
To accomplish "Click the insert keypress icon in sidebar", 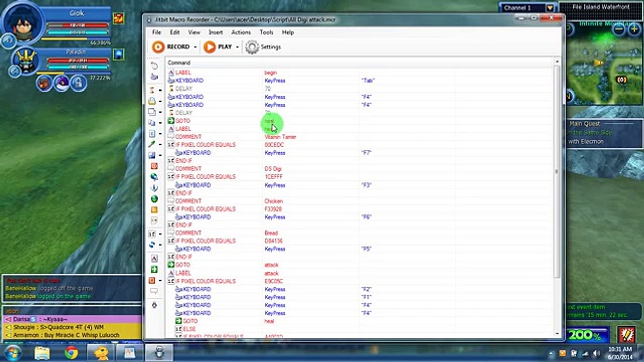I will pos(154,77).
